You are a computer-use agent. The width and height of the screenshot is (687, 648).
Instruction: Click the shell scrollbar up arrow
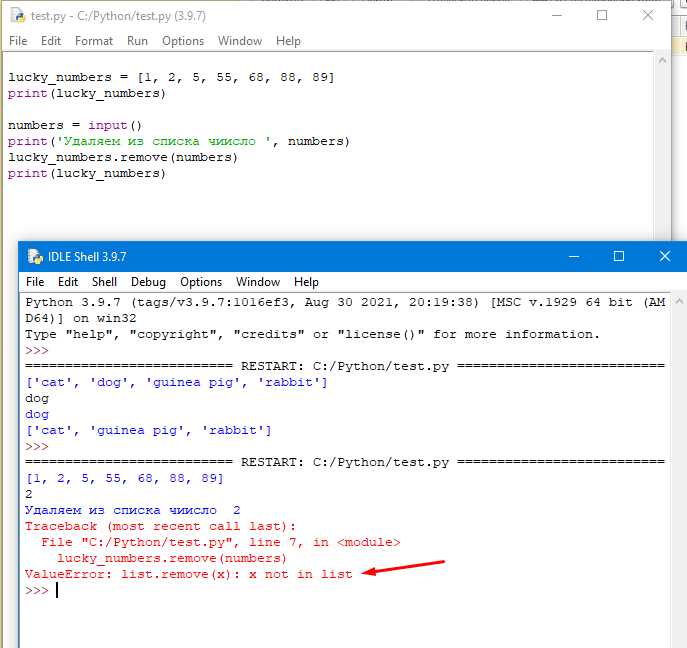pyautogui.click(x=679, y=301)
